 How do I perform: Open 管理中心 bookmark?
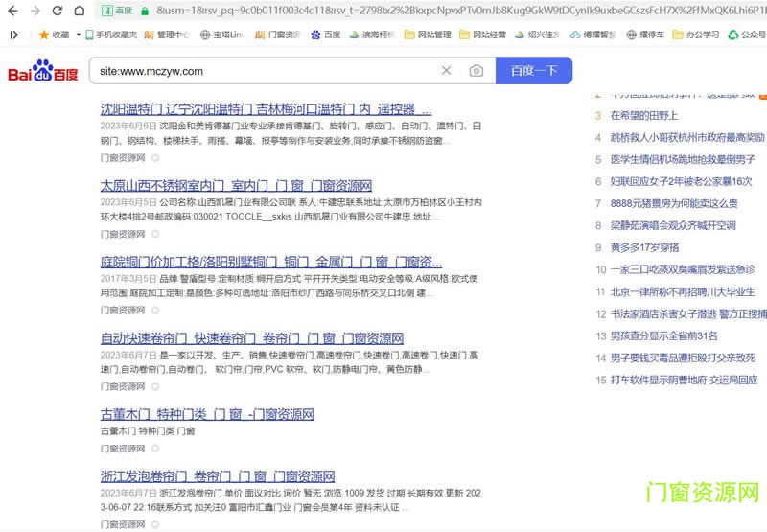[x=167, y=35]
